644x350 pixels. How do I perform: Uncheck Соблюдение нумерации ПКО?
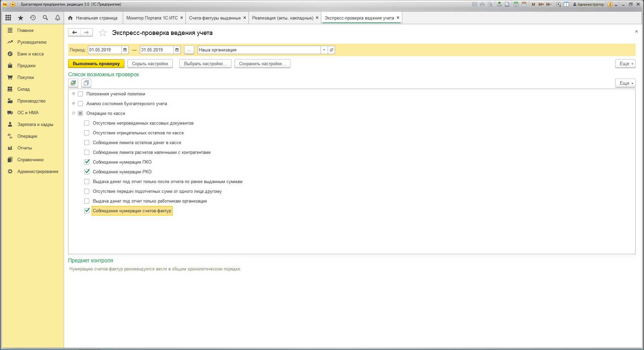pos(87,162)
